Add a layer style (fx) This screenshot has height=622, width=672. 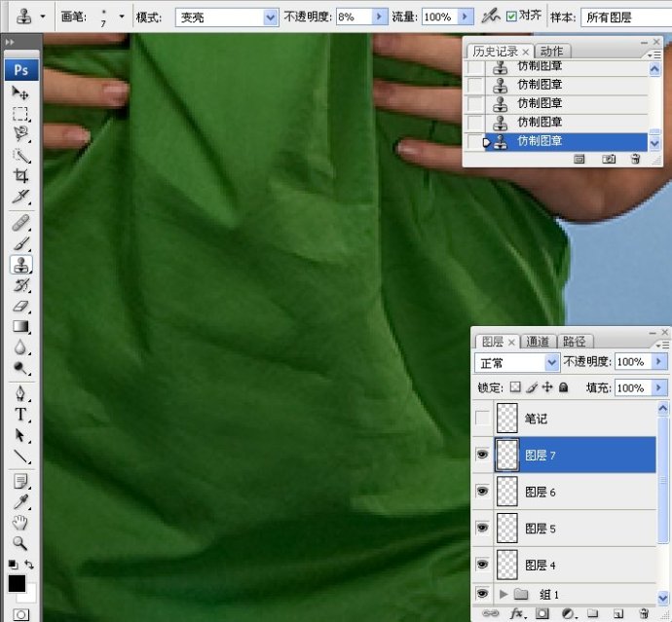518,613
